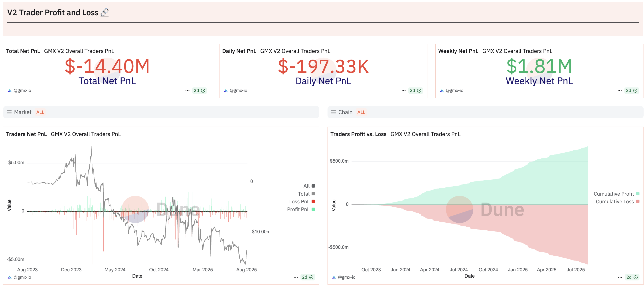Open the Chain filter dropdown
The image size is (644, 288).
tap(345, 112)
